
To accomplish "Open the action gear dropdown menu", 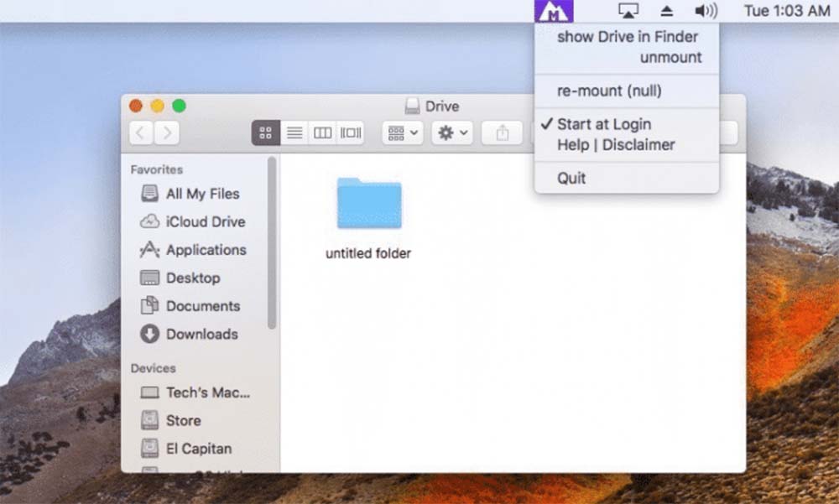I will (x=451, y=132).
